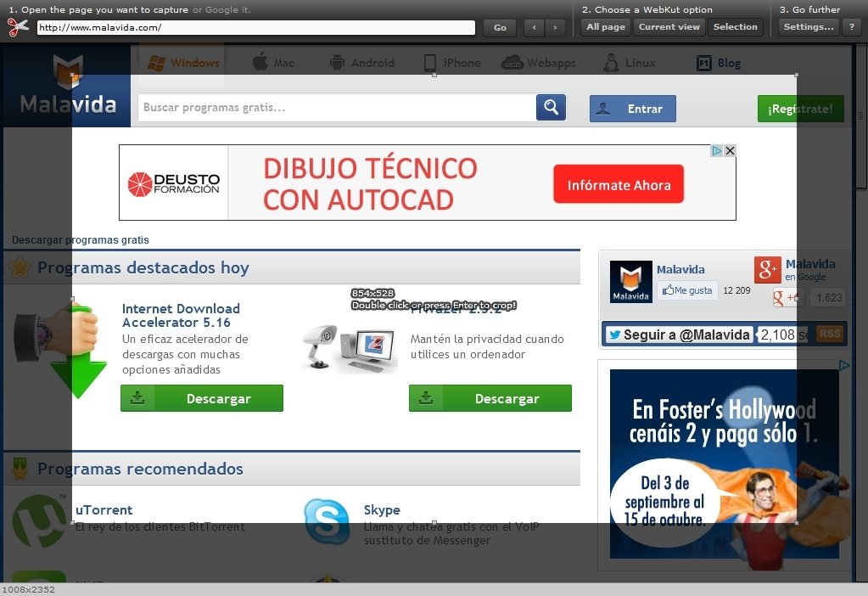Switch to the Webapps tab
The image size is (868, 596).
(x=539, y=63)
